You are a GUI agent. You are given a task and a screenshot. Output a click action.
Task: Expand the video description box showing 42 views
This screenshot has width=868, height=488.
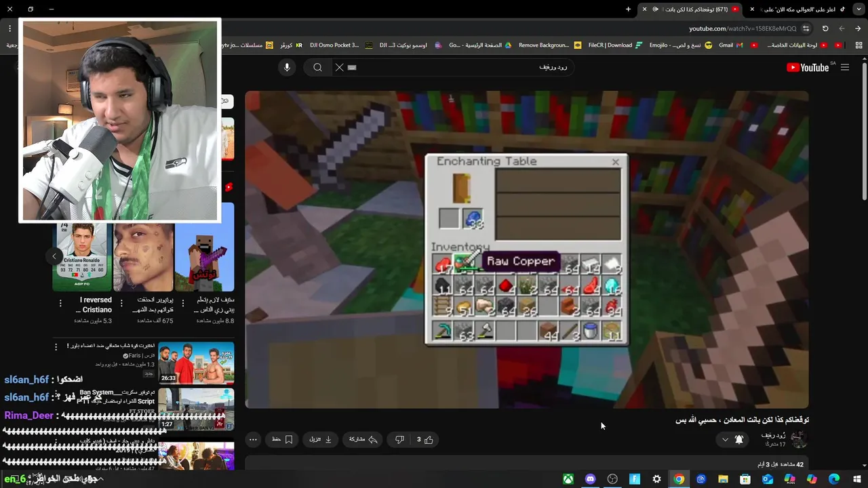pyautogui.click(x=527, y=464)
